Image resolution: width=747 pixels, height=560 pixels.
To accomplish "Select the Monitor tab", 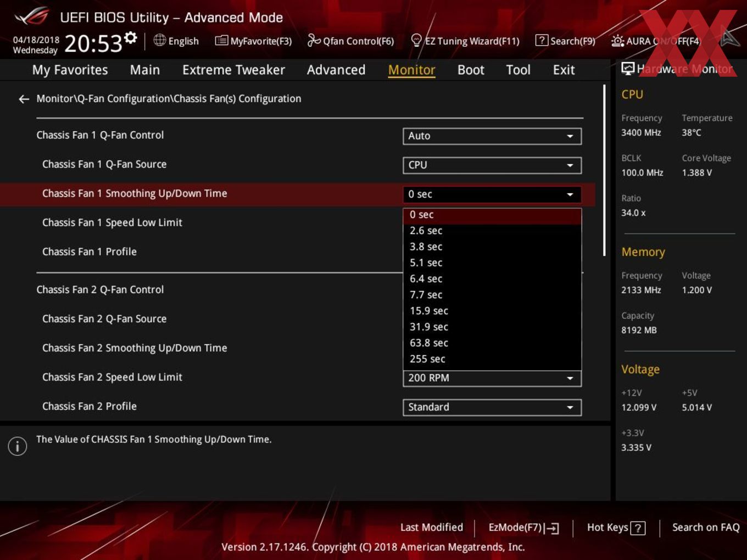I will point(412,70).
